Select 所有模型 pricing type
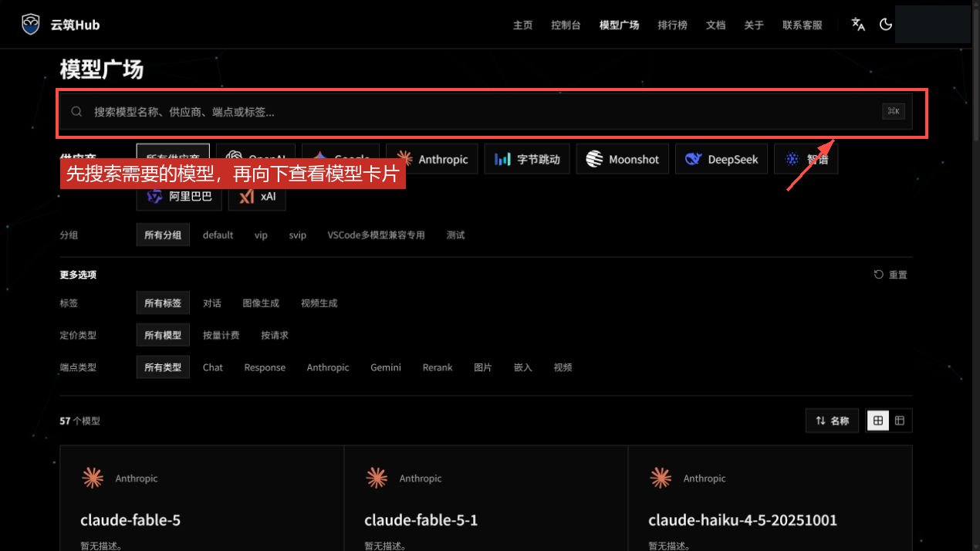Image resolution: width=980 pixels, height=551 pixels. click(163, 336)
